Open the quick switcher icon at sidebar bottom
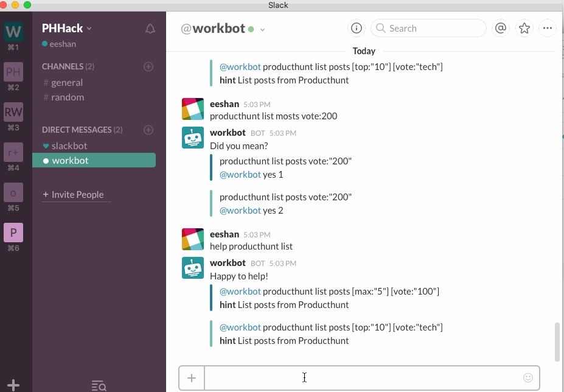This screenshot has height=392, width=564. 99,385
